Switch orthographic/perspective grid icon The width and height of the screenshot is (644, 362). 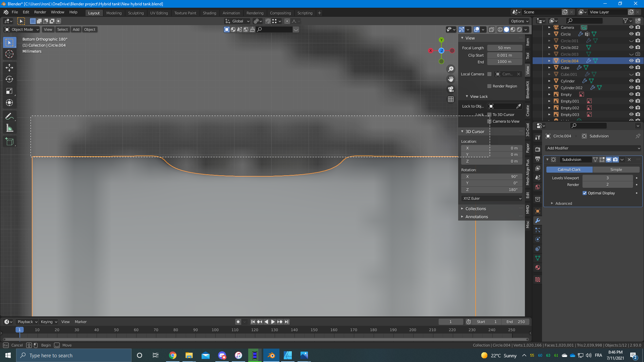451,99
